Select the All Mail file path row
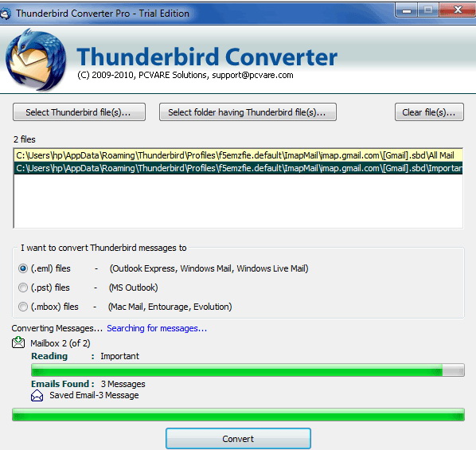 point(238,155)
